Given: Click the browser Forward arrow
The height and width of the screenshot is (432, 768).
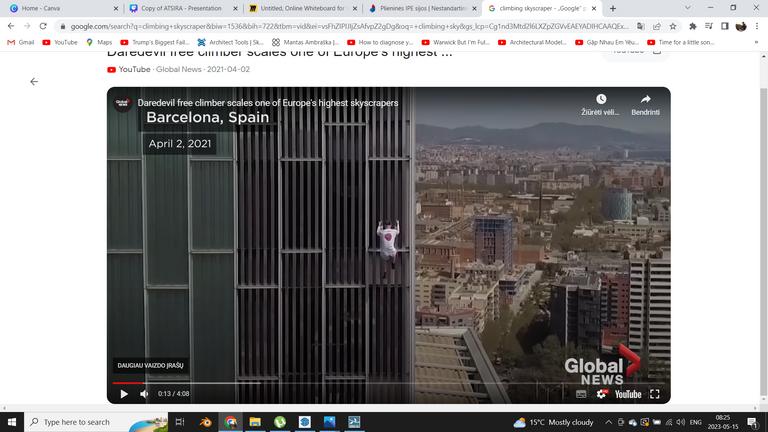Looking at the screenshot, I should tap(27, 26).
